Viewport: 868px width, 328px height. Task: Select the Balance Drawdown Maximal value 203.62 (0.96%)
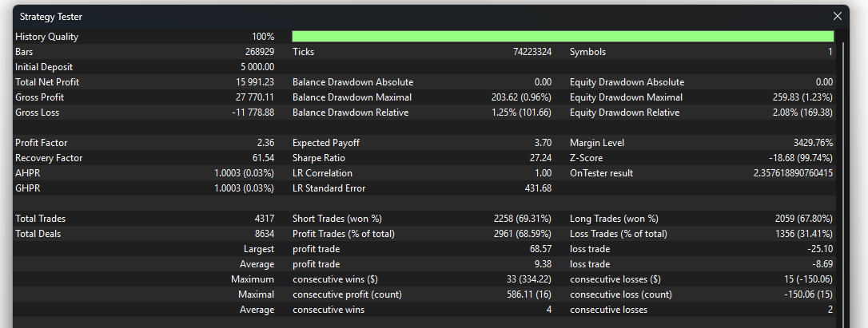[521, 97]
